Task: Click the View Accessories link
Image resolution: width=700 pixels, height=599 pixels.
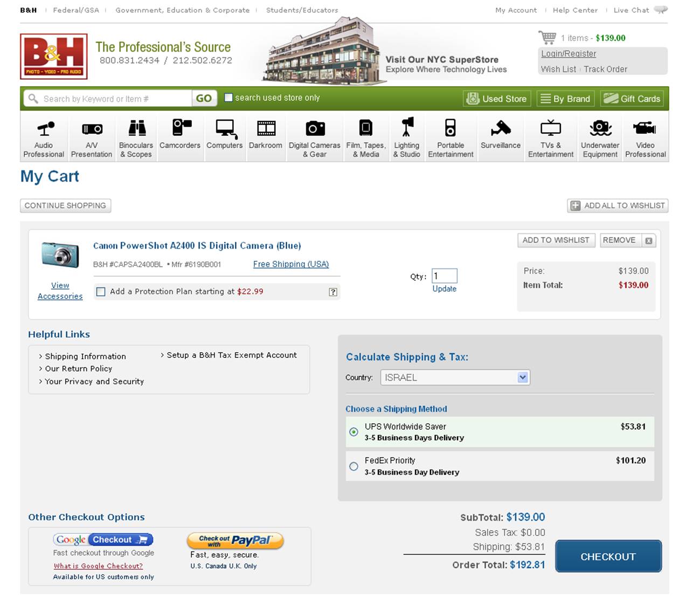Action: 60,291
